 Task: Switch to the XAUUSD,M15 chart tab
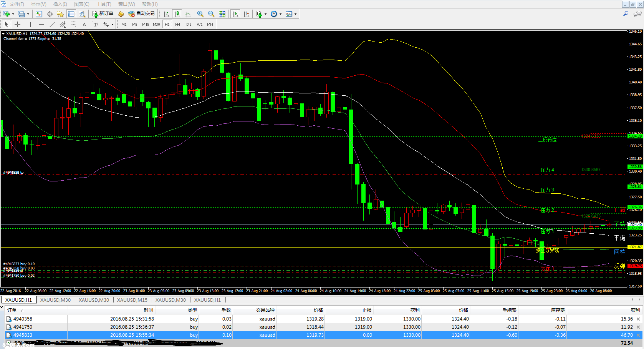pos(132,300)
